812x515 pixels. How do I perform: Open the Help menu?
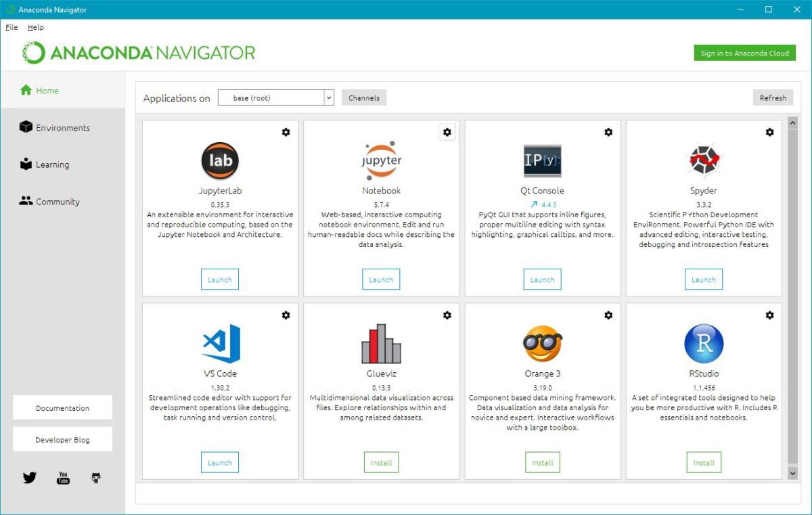[x=36, y=27]
